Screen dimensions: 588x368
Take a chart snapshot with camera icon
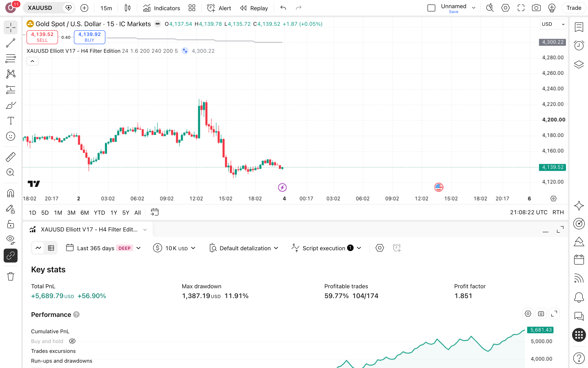pos(536,8)
